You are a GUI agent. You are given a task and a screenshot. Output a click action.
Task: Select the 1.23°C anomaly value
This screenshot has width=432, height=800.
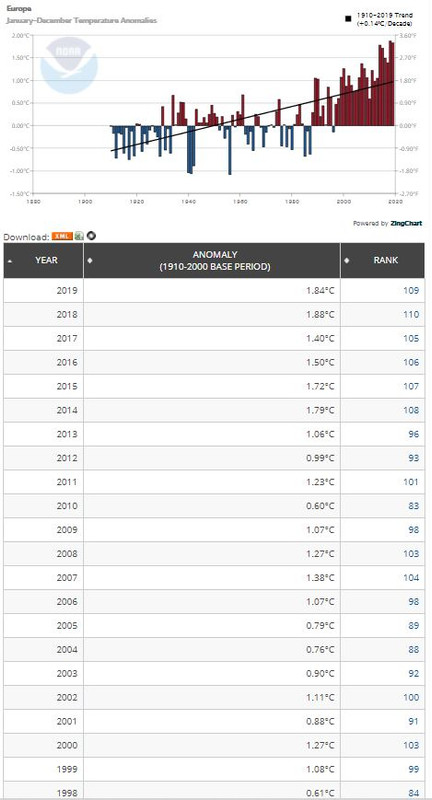(320, 482)
